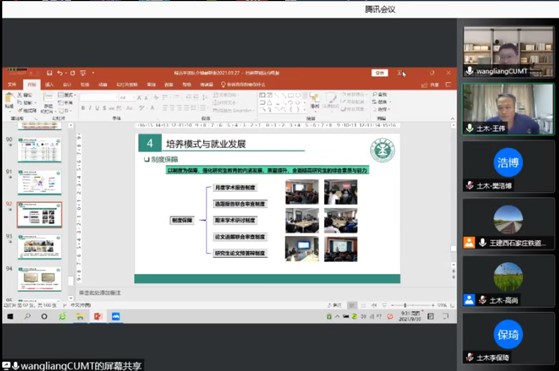The image size is (559, 371).
Task: Click the lightbulb Tell Me search box
Action: click(x=243, y=84)
